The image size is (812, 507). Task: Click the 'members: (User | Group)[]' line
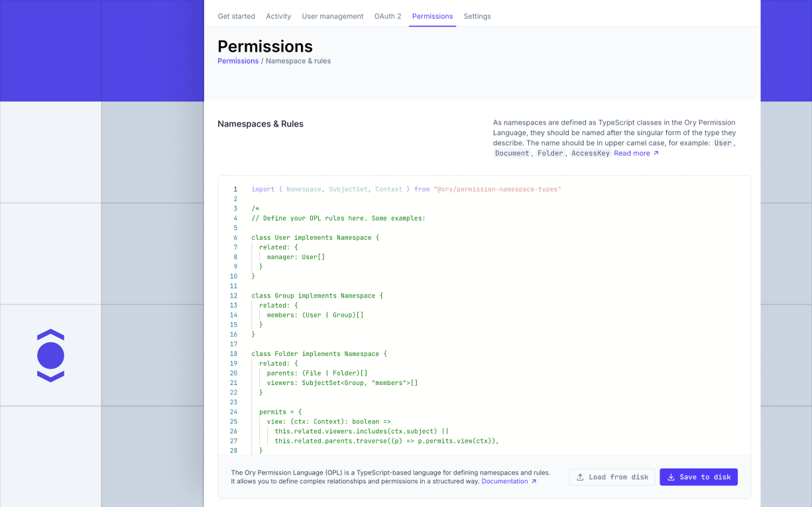[315, 315]
